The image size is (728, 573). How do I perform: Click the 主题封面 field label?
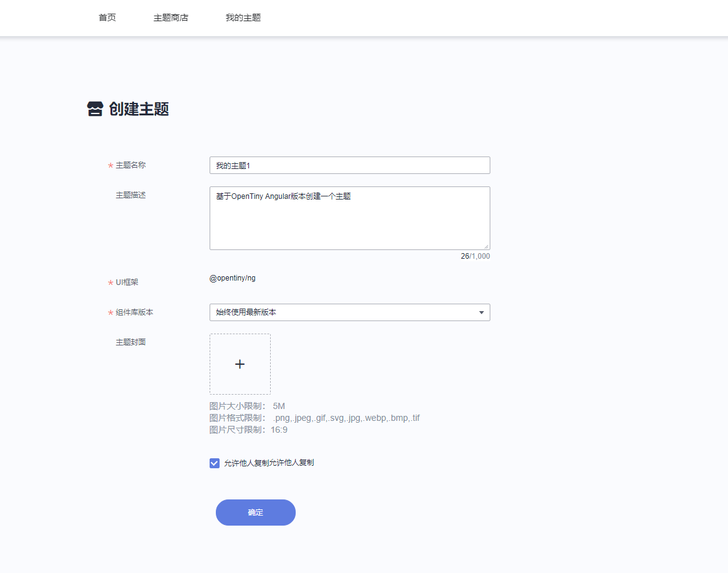130,342
